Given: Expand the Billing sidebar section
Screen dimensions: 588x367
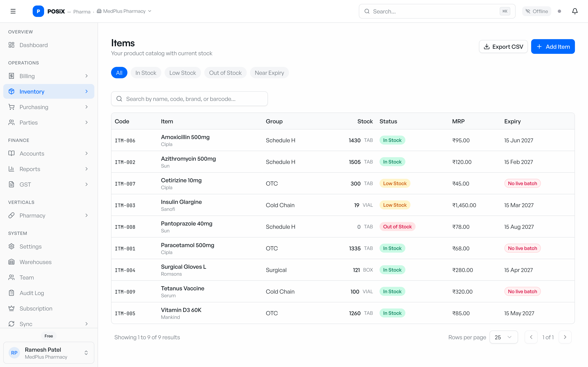Looking at the screenshot, I should point(49,76).
